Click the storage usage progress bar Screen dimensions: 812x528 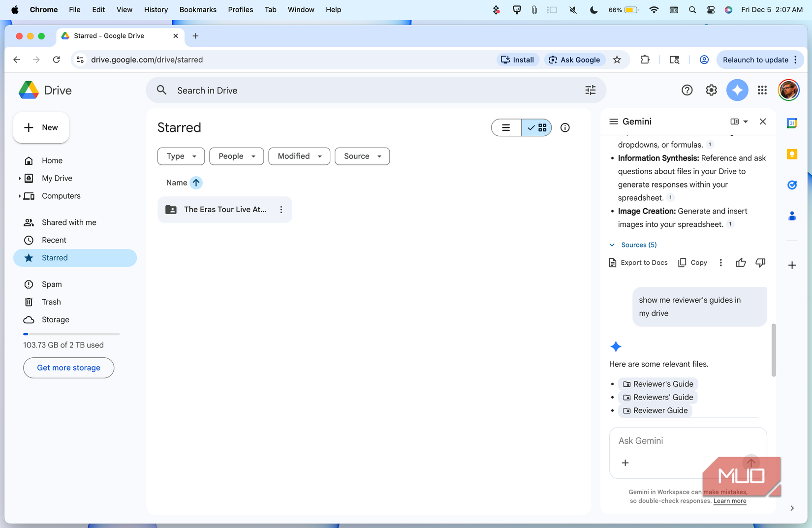click(x=71, y=334)
